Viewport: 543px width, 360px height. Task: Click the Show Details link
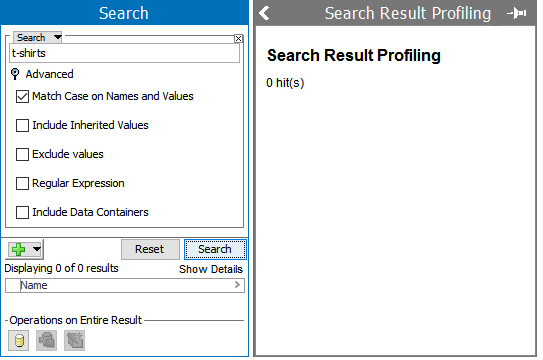[211, 269]
